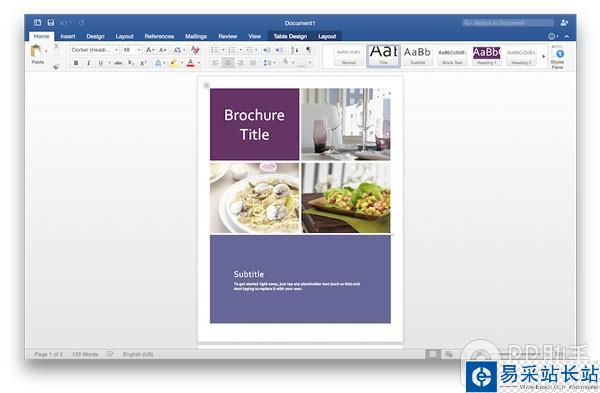This screenshot has width=600, height=393.
Task: Apply the red font color
Action: pos(191,63)
